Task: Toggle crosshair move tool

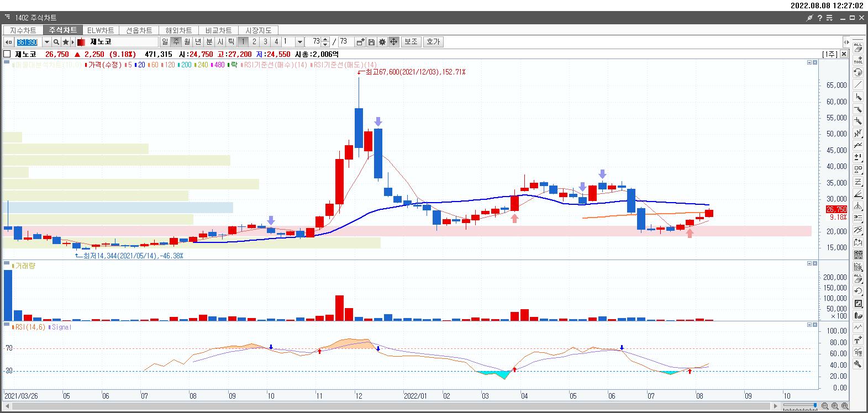Action: (x=393, y=42)
